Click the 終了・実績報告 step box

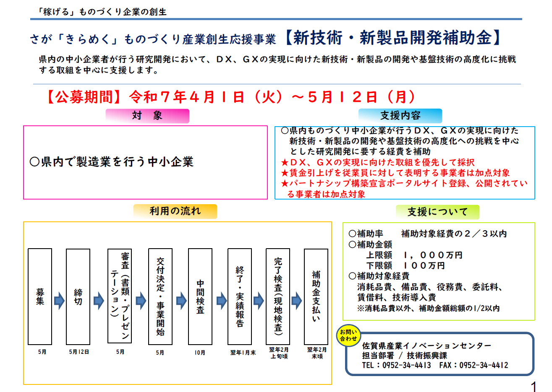[240, 296]
